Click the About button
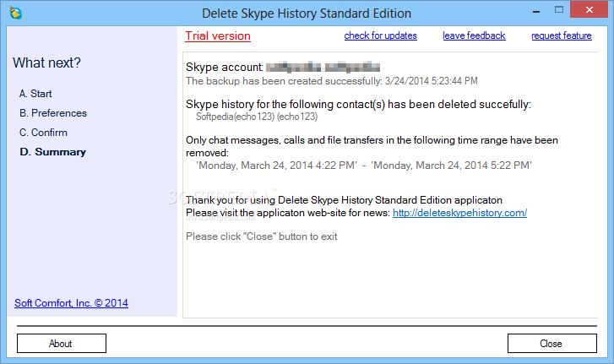The width and height of the screenshot is (614, 364). tap(62, 343)
